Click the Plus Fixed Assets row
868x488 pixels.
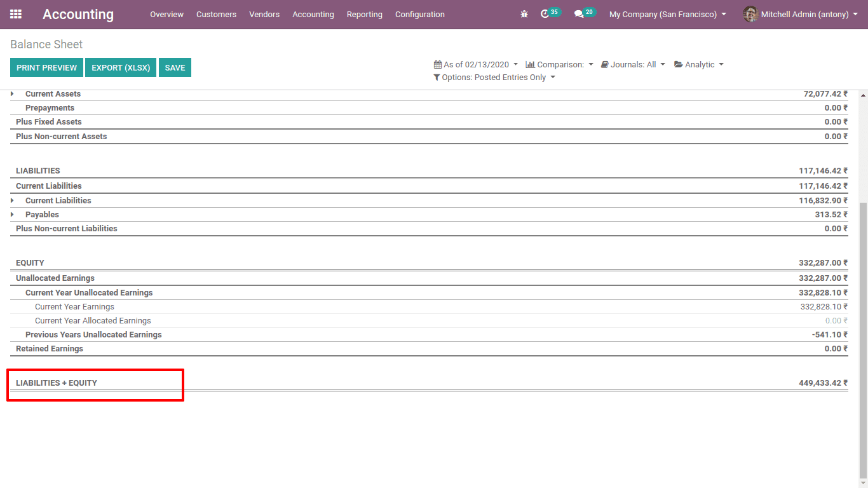click(x=429, y=122)
